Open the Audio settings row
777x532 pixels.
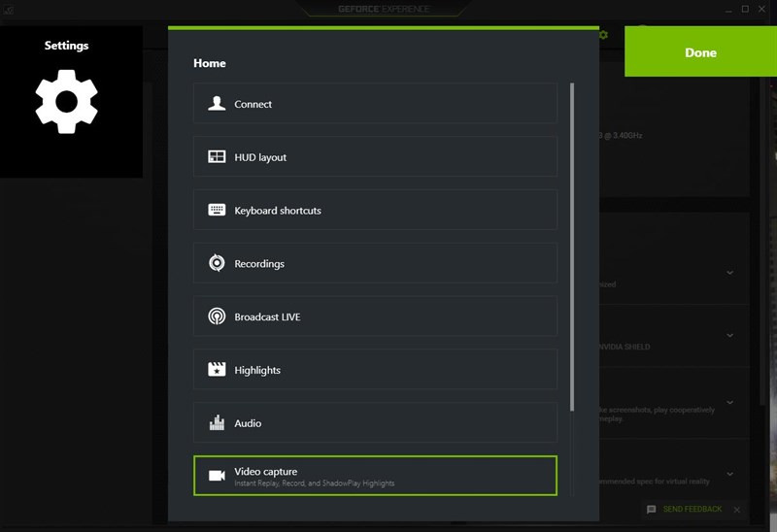tap(375, 422)
